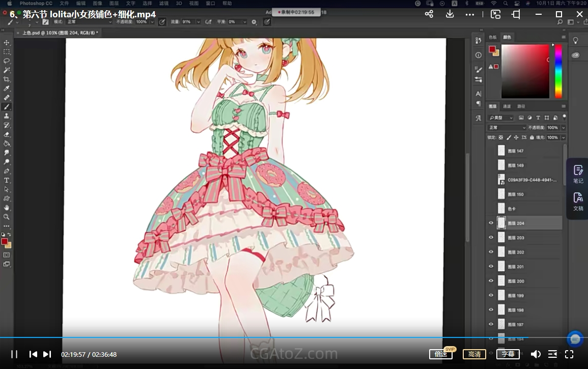The width and height of the screenshot is (588, 369).
Task: Click the share icon in the player header
Action: click(429, 14)
